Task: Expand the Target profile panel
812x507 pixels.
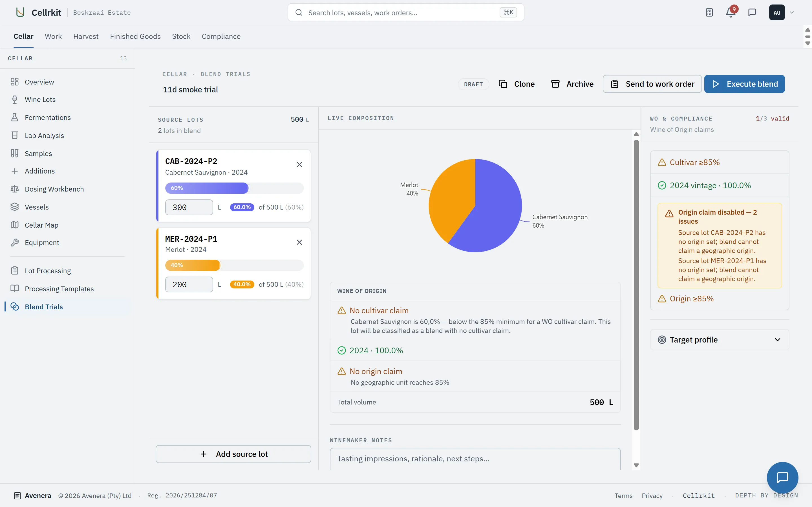Action: coord(720,340)
